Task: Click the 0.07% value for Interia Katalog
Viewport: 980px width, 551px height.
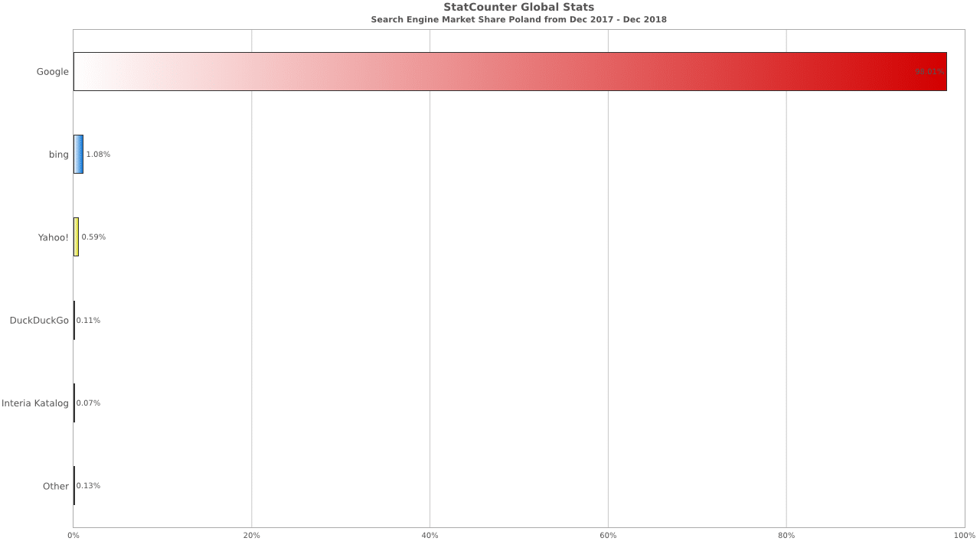Action: (88, 403)
